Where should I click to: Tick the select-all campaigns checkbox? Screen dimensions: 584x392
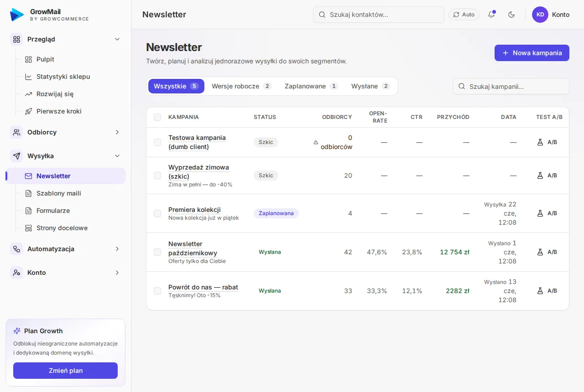[x=157, y=117]
